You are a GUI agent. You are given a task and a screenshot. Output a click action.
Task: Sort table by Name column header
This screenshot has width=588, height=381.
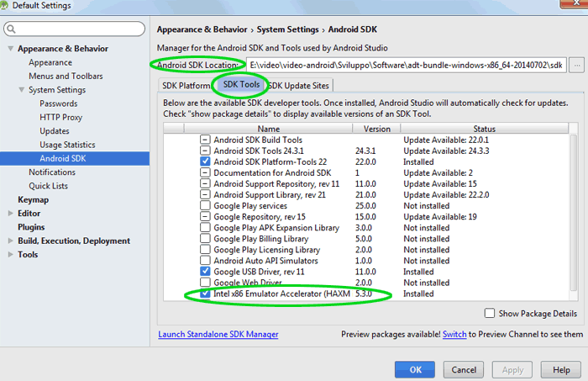point(269,129)
